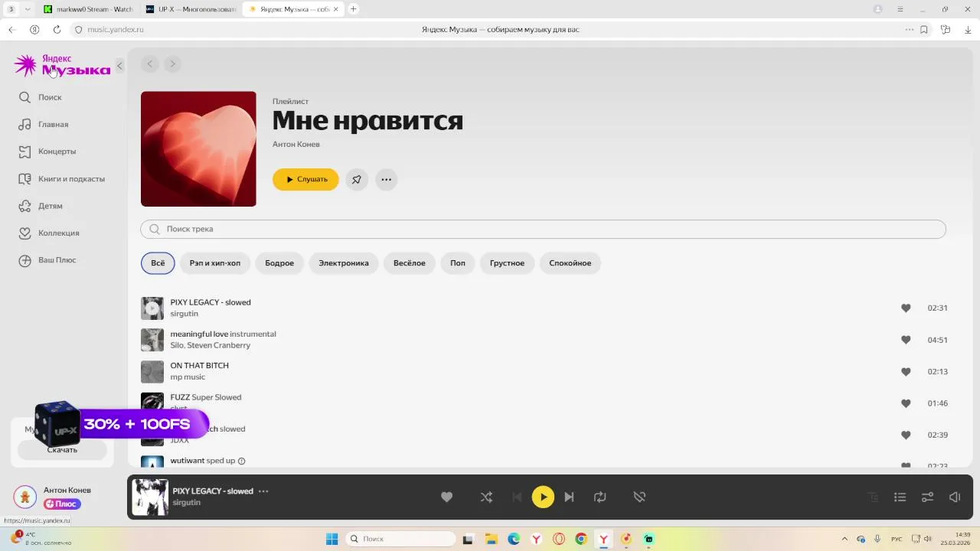This screenshot has width=980, height=551.
Task: Show lyrics icon in the player
Action: 873,497
